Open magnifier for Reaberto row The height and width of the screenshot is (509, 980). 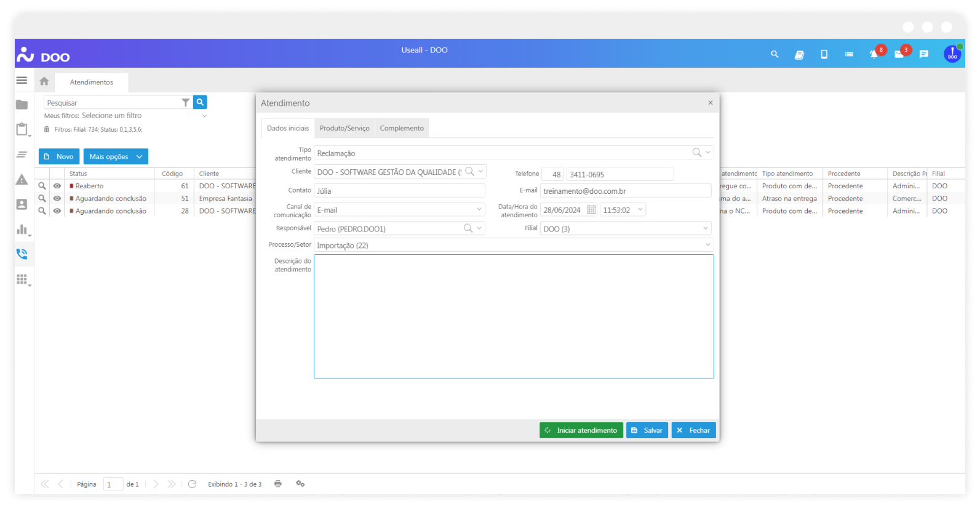point(42,186)
